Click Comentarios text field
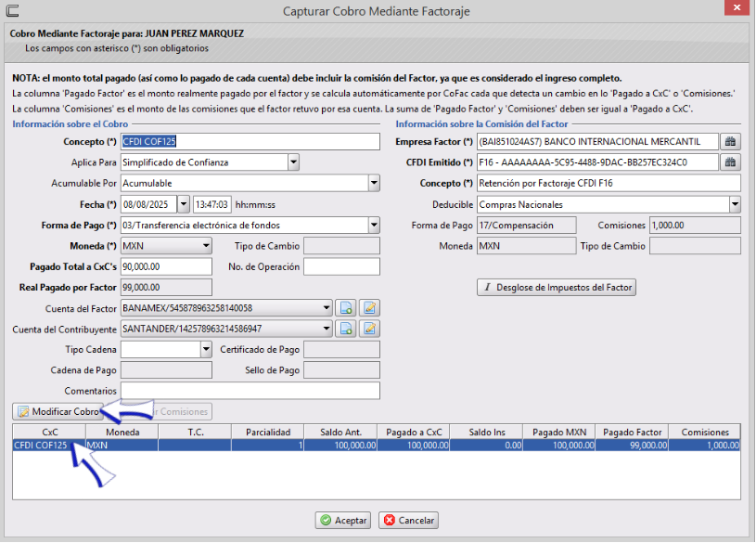756x543 pixels. (x=250, y=391)
